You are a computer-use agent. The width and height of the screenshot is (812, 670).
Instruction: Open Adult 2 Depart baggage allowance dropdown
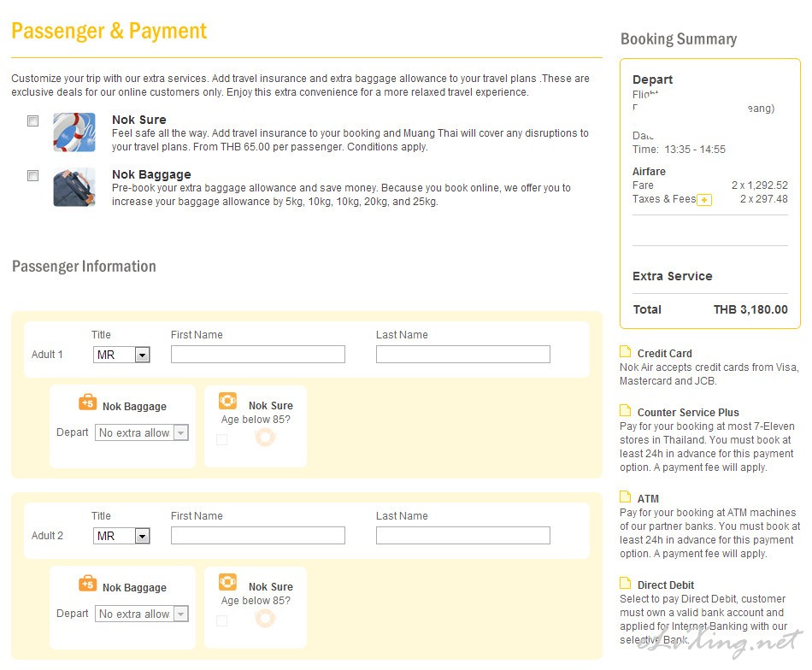141,614
